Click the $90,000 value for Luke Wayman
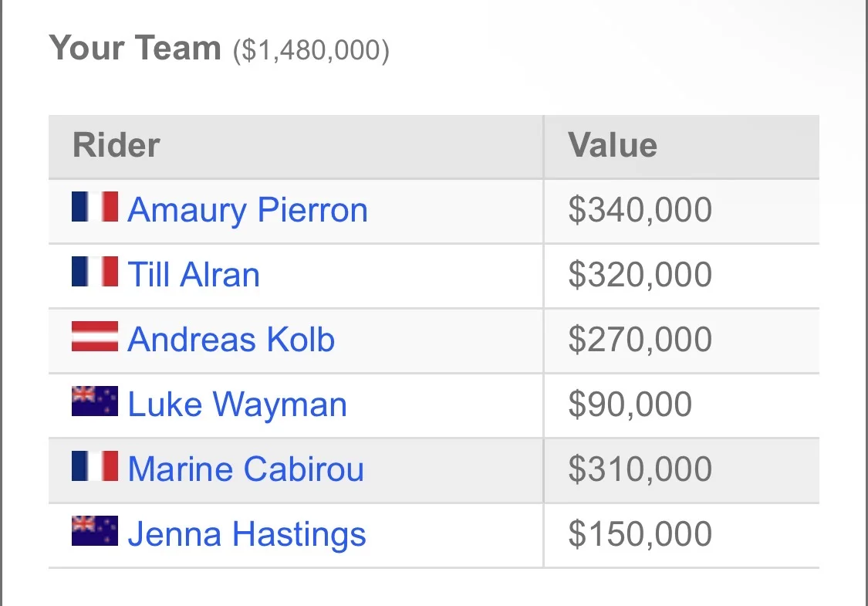Image resolution: width=868 pixels, height=606 pixels. (x=630, y=405)
